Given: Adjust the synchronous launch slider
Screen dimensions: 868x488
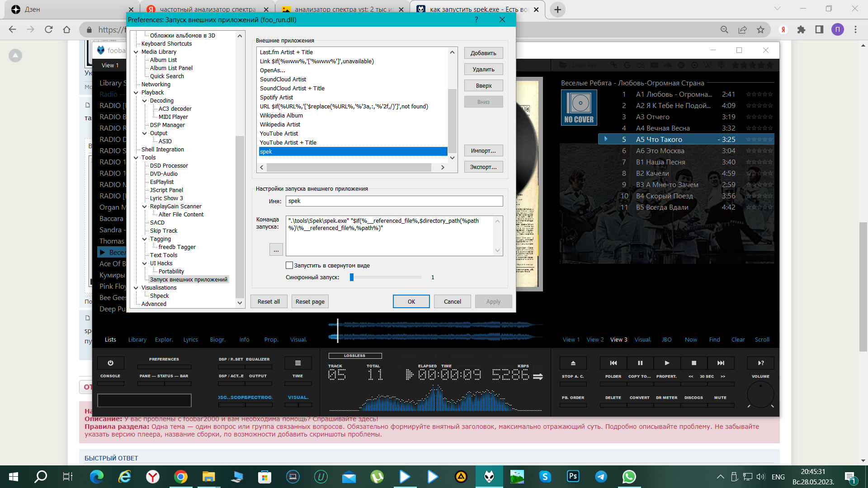Looking at the screenshot, I should [352, 277].
